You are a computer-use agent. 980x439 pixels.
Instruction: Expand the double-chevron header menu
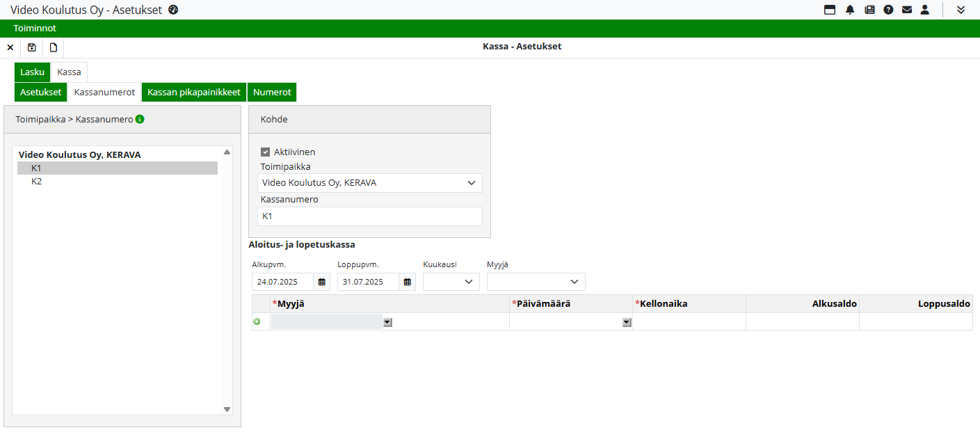[x=961, y=10]
